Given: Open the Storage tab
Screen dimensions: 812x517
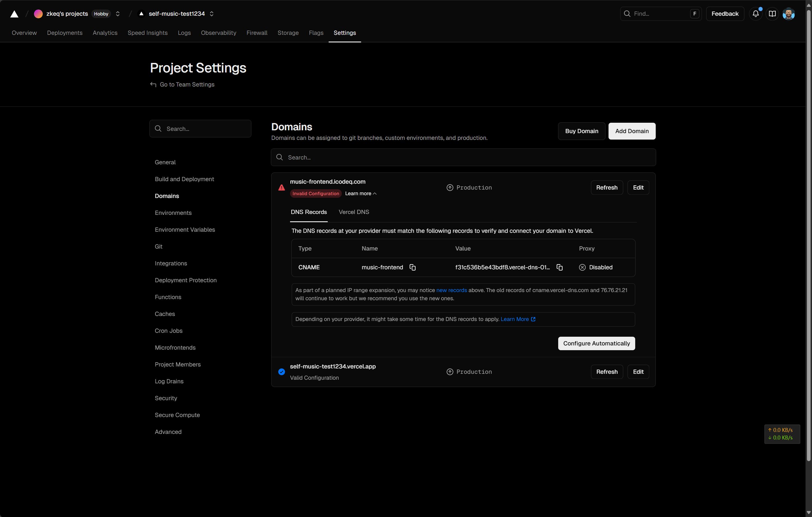Looking at the screenshot, I should point(288,33).
